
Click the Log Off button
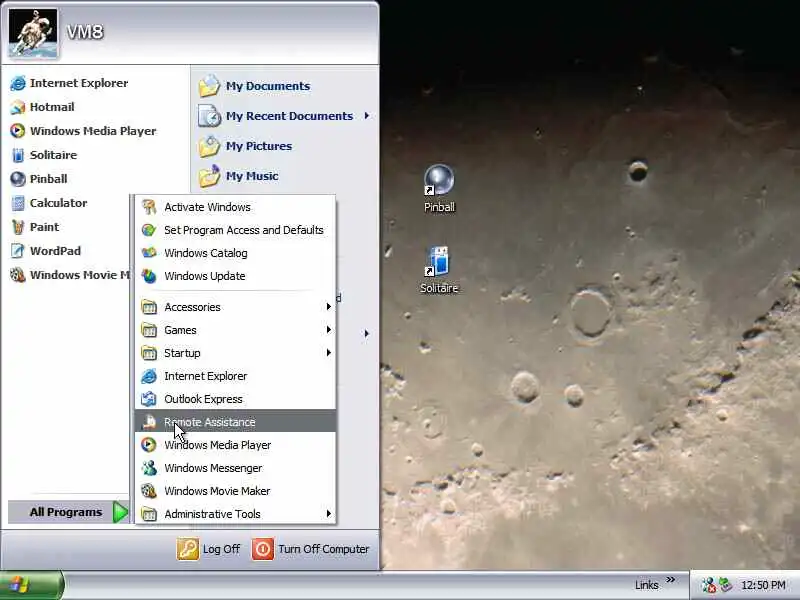coord(208,549)
